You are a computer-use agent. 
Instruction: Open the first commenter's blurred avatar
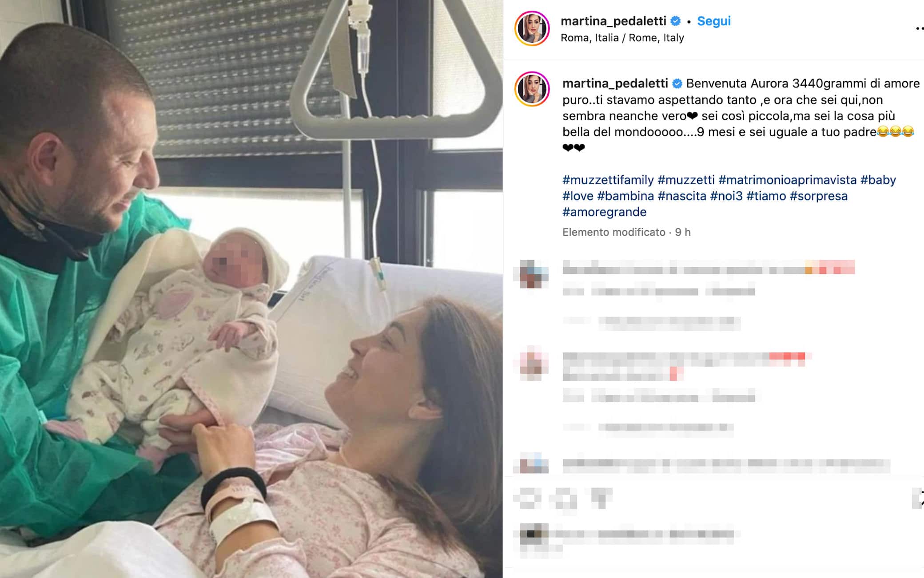(534, 274)
